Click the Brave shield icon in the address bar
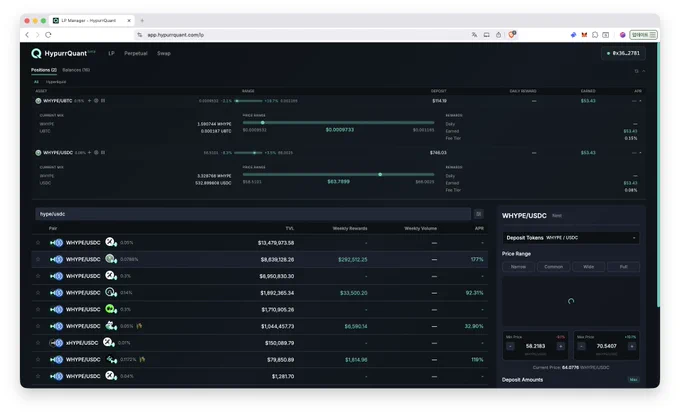Screen dimensions: 680x415 [x=512, y=34]
